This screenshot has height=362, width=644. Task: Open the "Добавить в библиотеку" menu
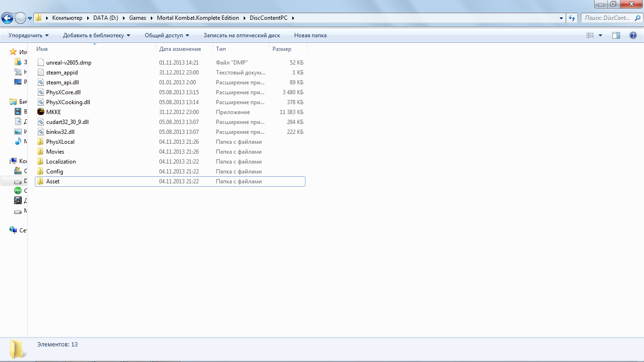point(97,35)
